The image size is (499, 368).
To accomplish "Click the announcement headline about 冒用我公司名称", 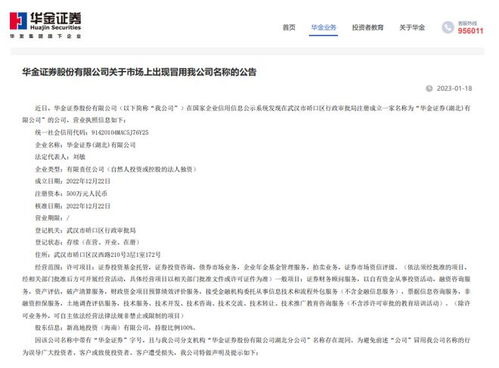I will tap(139, 72).
